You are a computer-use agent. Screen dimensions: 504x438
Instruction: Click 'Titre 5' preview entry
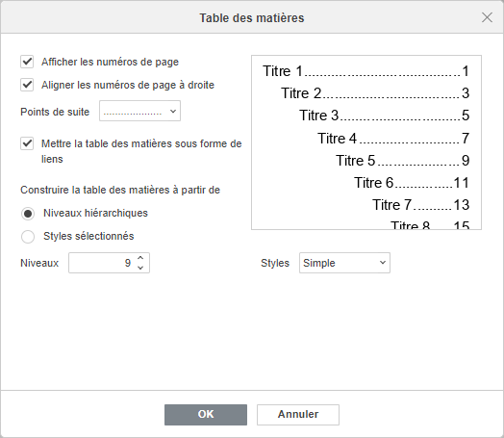pyautogui.click(x=356, y=161)
